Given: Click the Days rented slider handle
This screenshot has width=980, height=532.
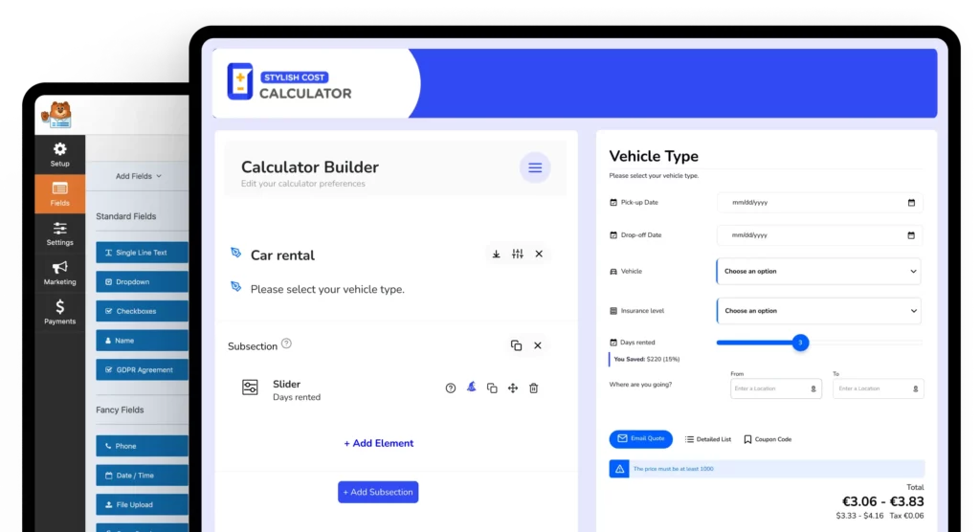Looking at the screenshot, I should pos(800,343).
